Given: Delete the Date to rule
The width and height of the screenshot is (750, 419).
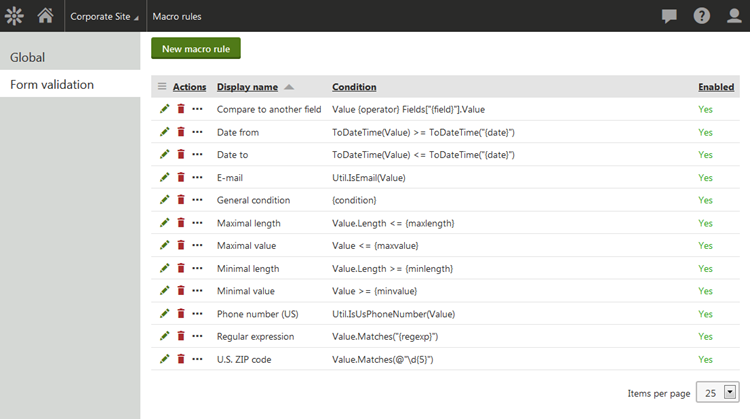Looking at the screenshot, I should [x=181, y=154].
